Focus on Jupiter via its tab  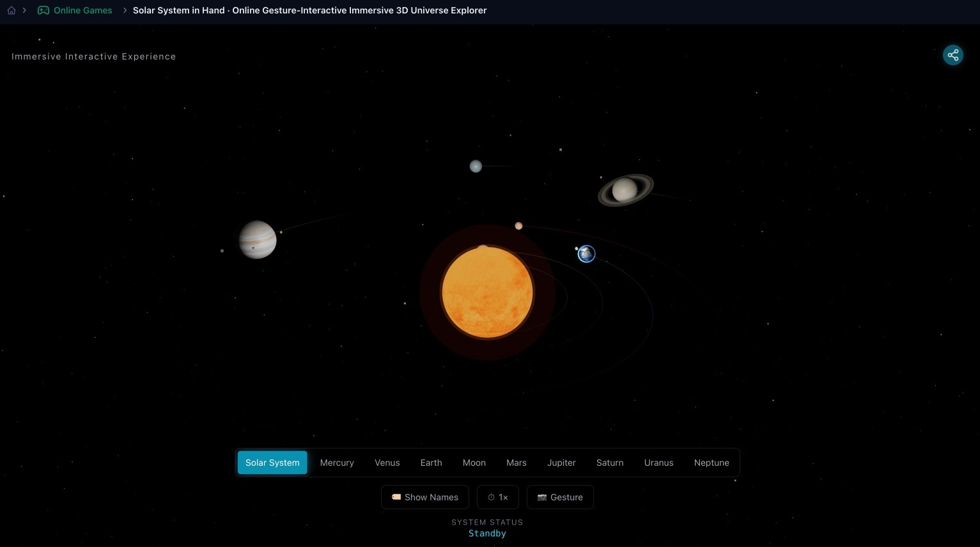click(561, 463)
